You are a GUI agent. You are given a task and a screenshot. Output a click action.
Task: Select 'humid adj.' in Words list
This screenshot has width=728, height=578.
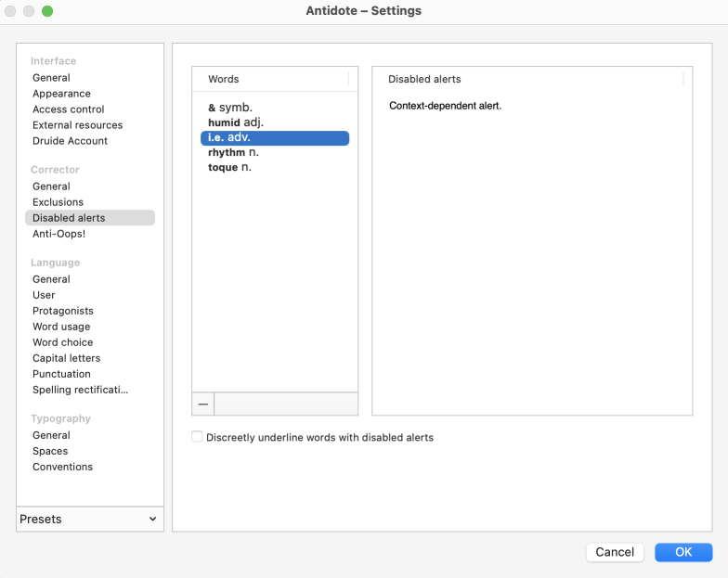(x=236, y=122)
